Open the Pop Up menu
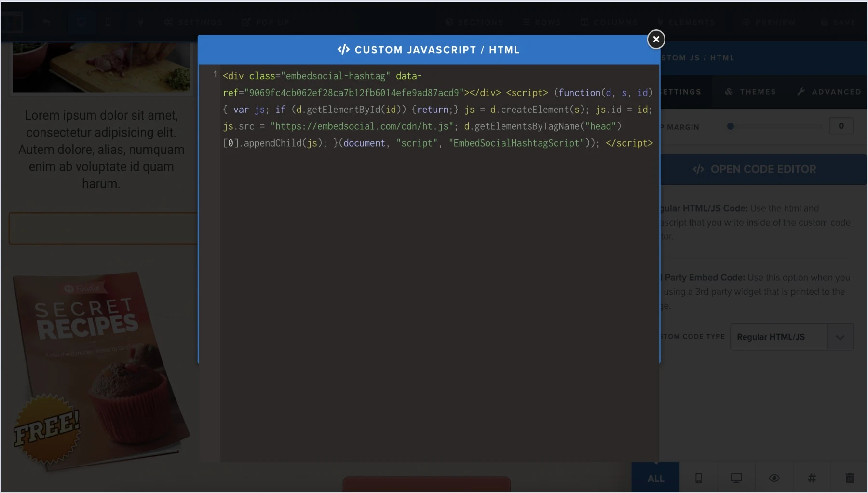Viewport: 868px width, 493px height. click(266, 22)
